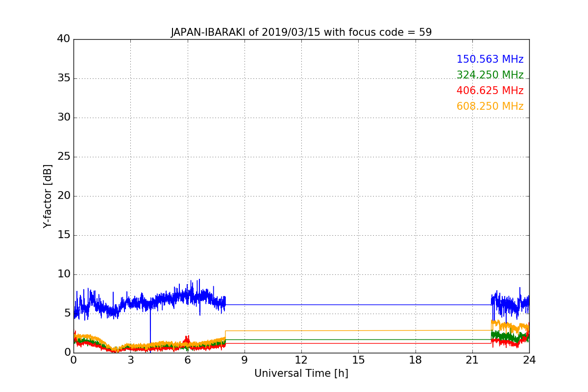Click y-axis tick label 15
Image resolution: width=588 pixels, height=392 pixels.
pos(64,235)
